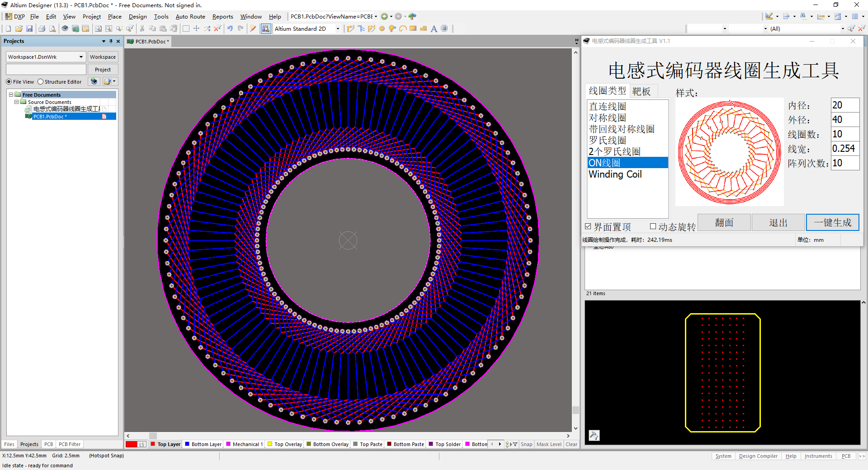Collapse the Source Documents tree node
Viewport: 868px width, 470px height.
click(x=17, y=102)
